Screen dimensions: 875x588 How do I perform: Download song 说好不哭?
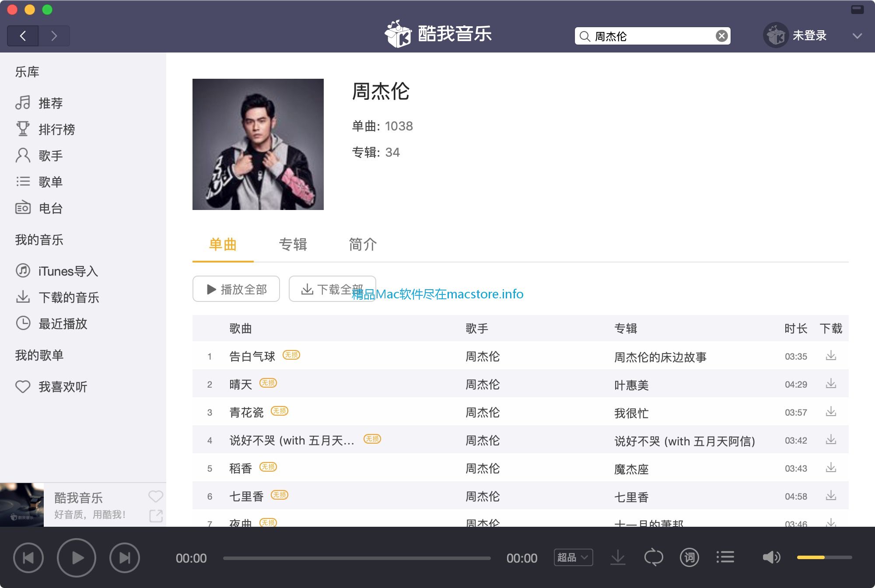coord(831,440)
